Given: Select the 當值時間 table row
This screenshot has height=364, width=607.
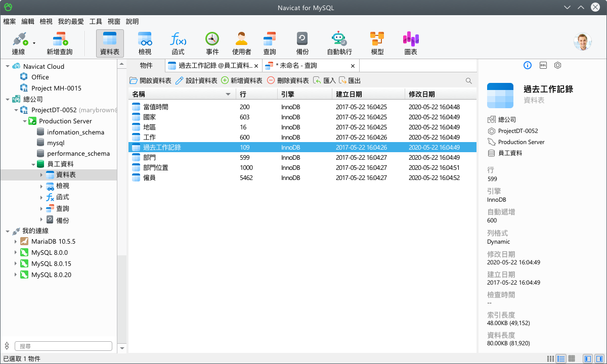Looking at the screenshot, I should pos(302,107).
